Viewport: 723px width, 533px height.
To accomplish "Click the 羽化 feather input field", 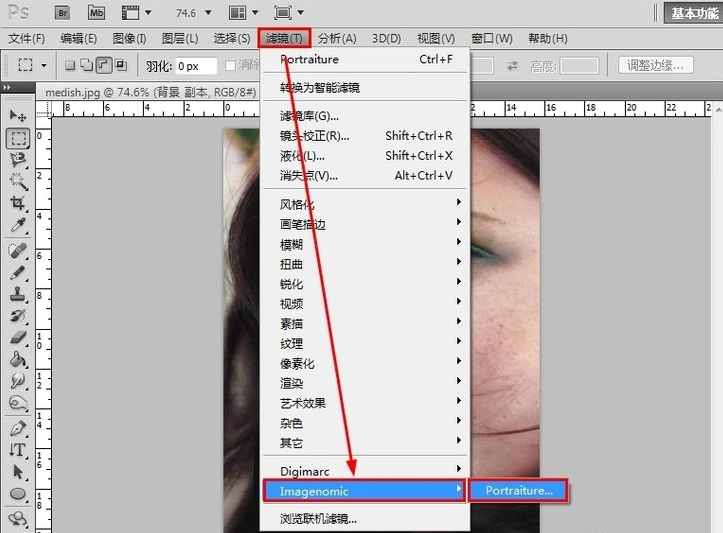I will coord(196,66).
